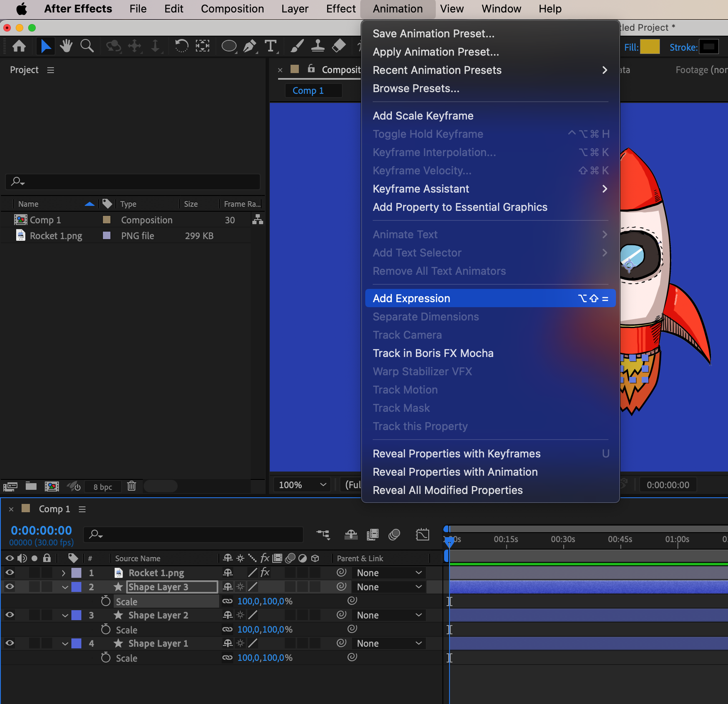Click the trash icon in Project panel
Viewport: 728px width, 704px height.
[132, 486]
